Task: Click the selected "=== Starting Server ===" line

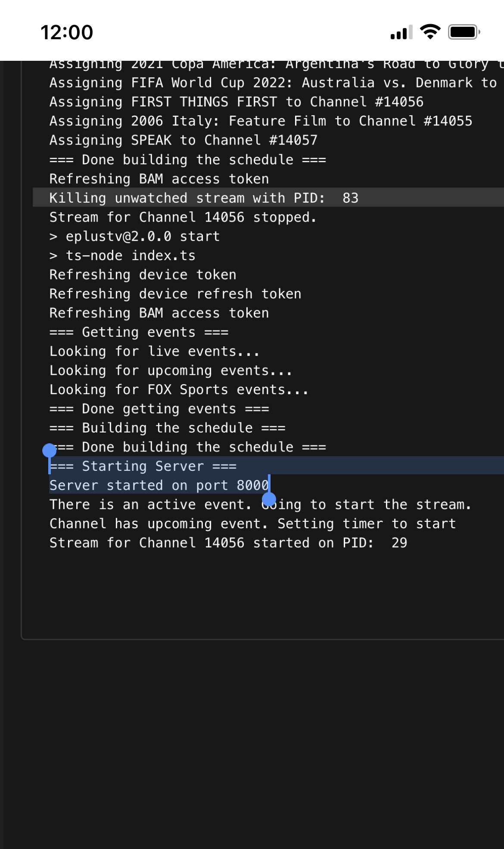Action: coord(143,466)
